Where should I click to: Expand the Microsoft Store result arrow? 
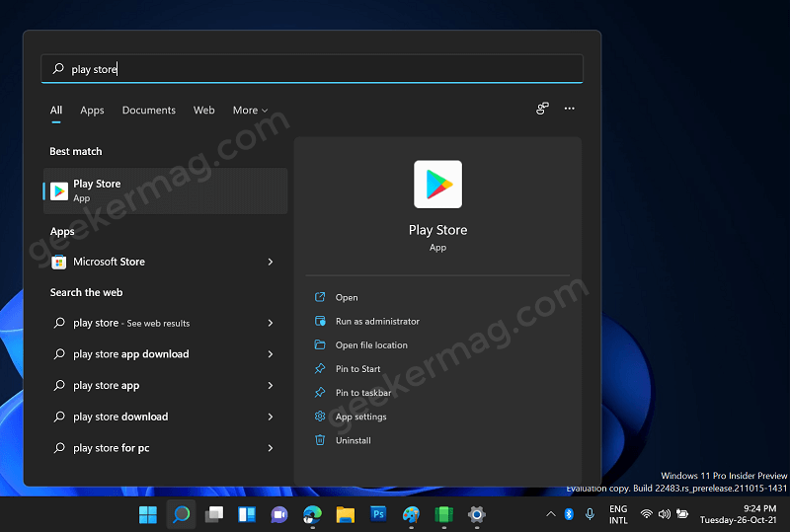click(271, 262)
